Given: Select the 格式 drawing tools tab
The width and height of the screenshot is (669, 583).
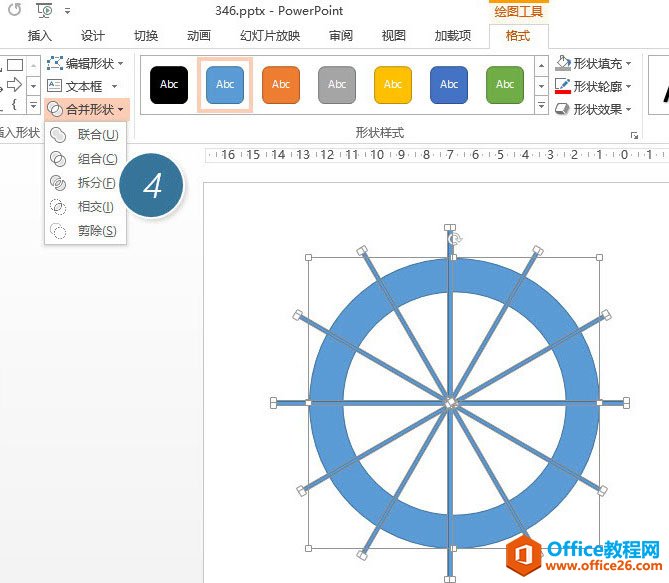Looking at the screenshot, I should click(x=518, y=36).
